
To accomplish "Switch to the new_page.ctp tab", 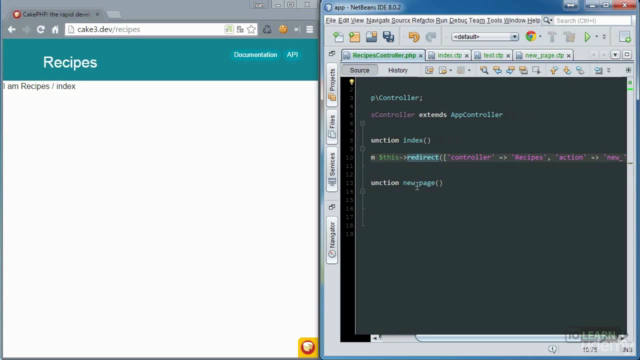I will [544, 55].
